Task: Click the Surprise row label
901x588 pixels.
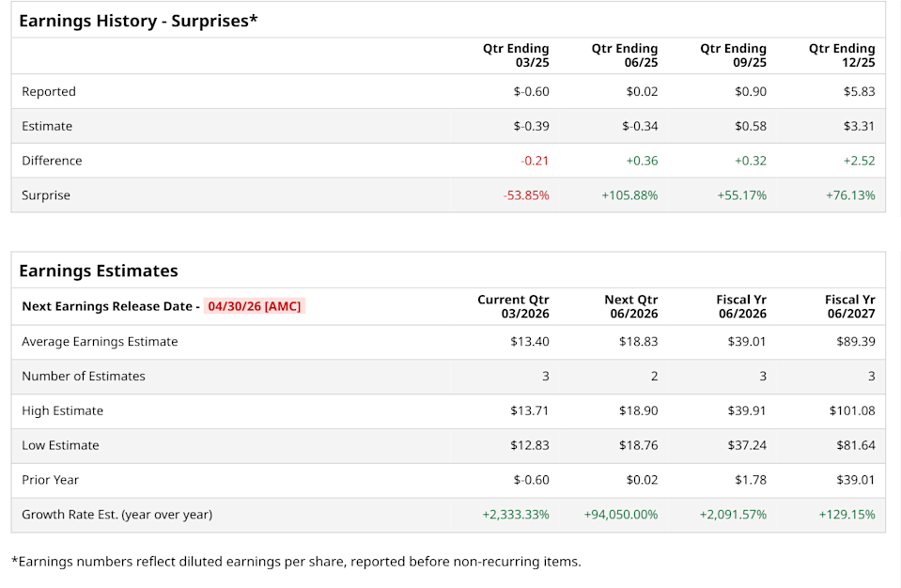Action: click(46, 195)
